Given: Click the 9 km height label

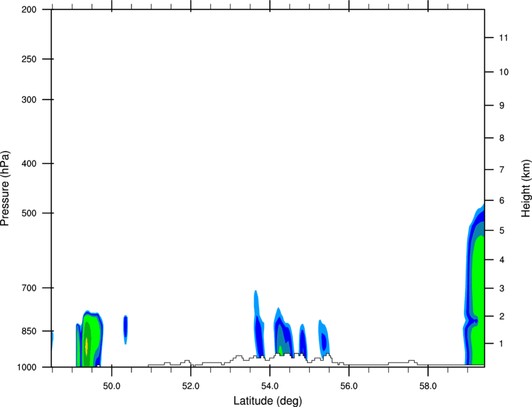Looking at the screenshot, I should pyautogui.click(x=502, y=106).
